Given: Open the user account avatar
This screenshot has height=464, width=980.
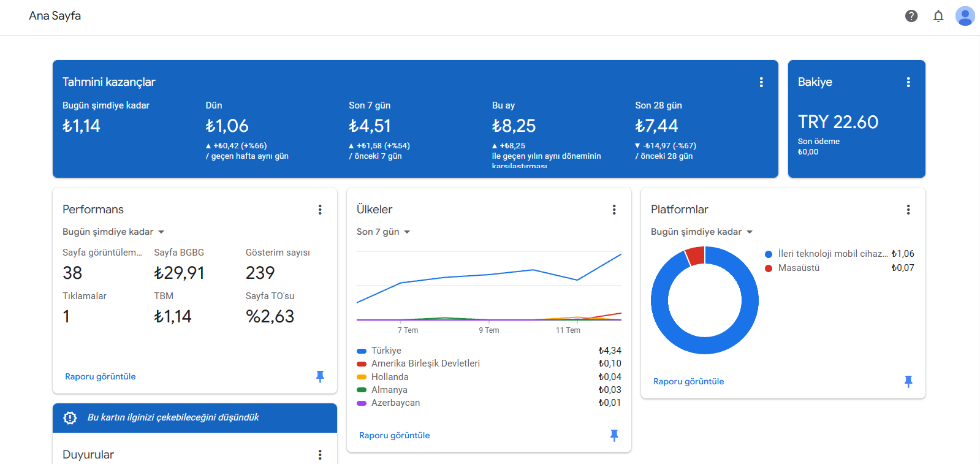Looking at the screenshot, I should [965, 16].
